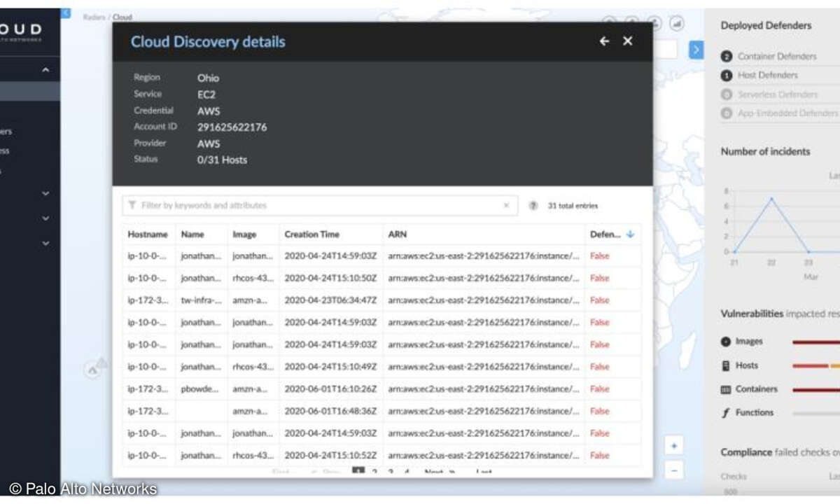Sort table by Image column header
The height and width of the screenshot is (504, 840).
pyautogui.click(x=244, y=234)
